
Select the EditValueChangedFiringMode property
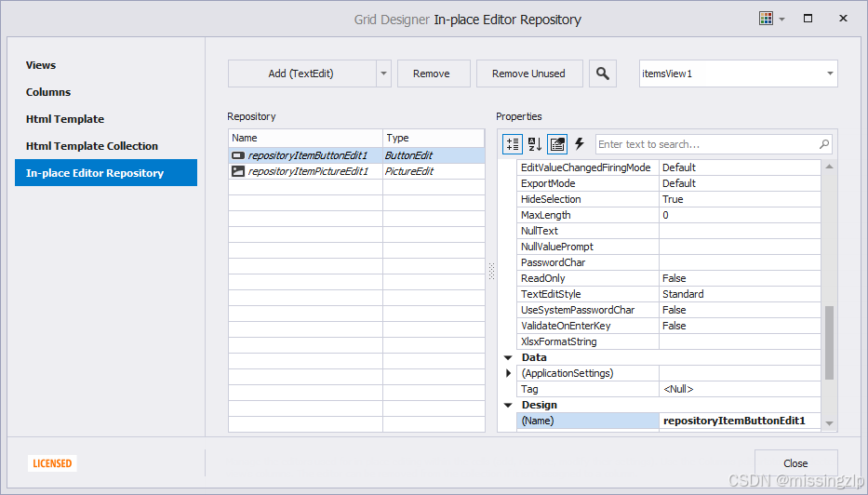588,167
